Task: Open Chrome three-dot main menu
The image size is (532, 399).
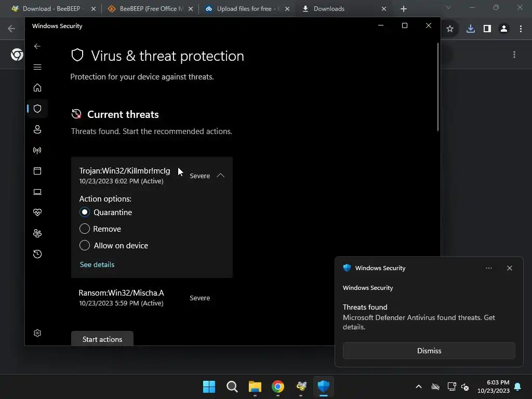Action: coord(521,29)
